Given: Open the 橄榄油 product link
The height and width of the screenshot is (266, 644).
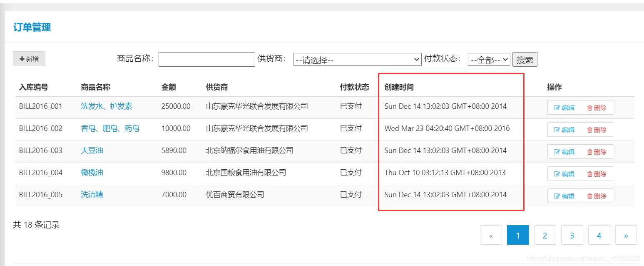Looking at the screenshot, I should tap(92, 173).
